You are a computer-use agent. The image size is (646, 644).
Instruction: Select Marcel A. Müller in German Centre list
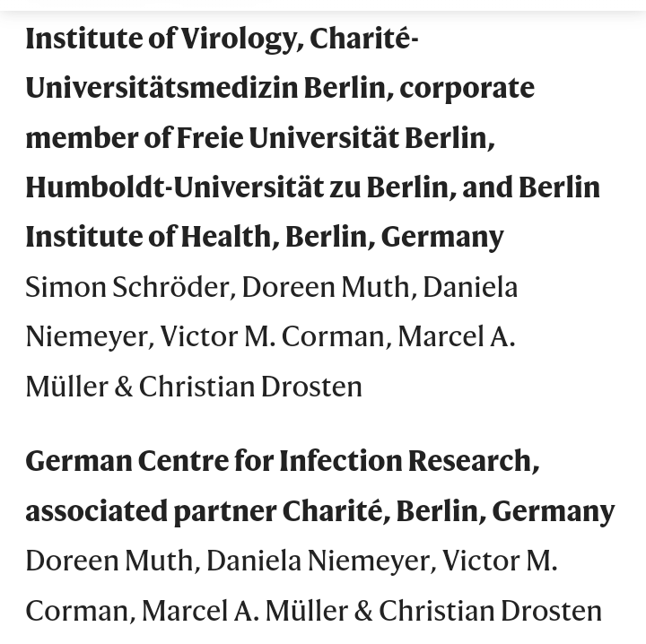[244, 611]
